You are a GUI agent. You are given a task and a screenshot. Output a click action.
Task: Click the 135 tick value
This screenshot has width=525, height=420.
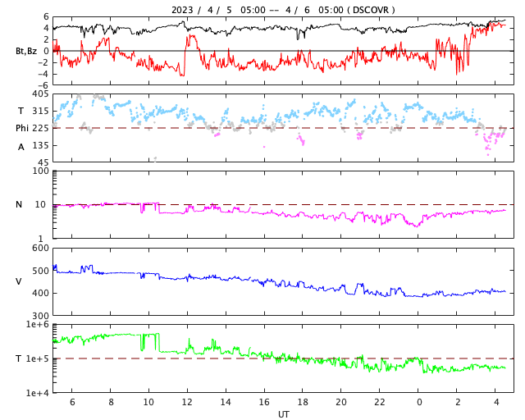(40, 145)
